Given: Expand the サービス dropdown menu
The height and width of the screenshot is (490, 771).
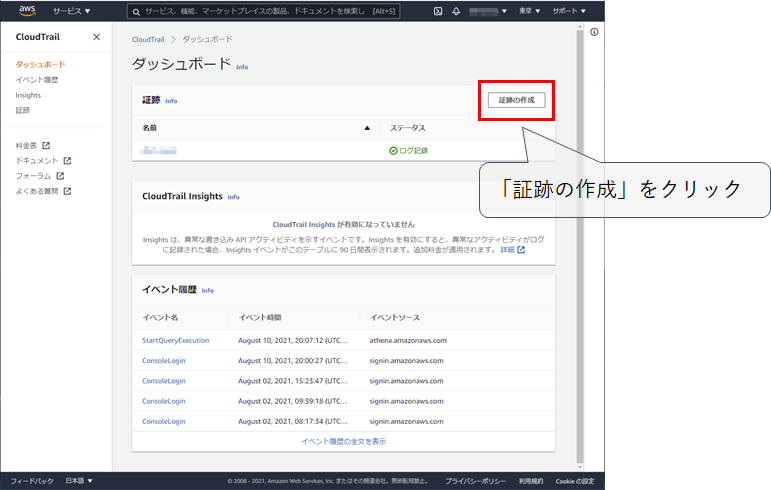Looking at the screenshot, I should pos(70,11).
